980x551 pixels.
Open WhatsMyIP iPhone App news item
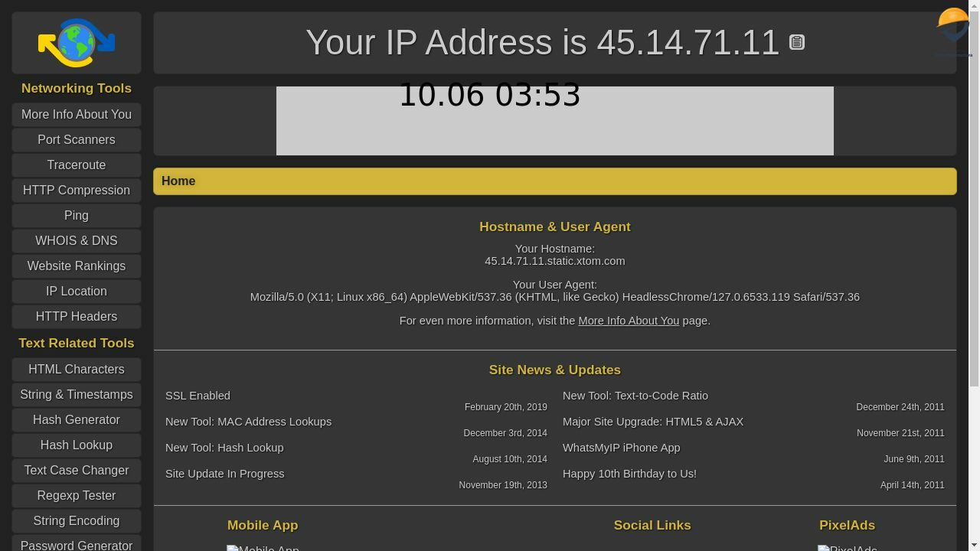pos(621,448)
